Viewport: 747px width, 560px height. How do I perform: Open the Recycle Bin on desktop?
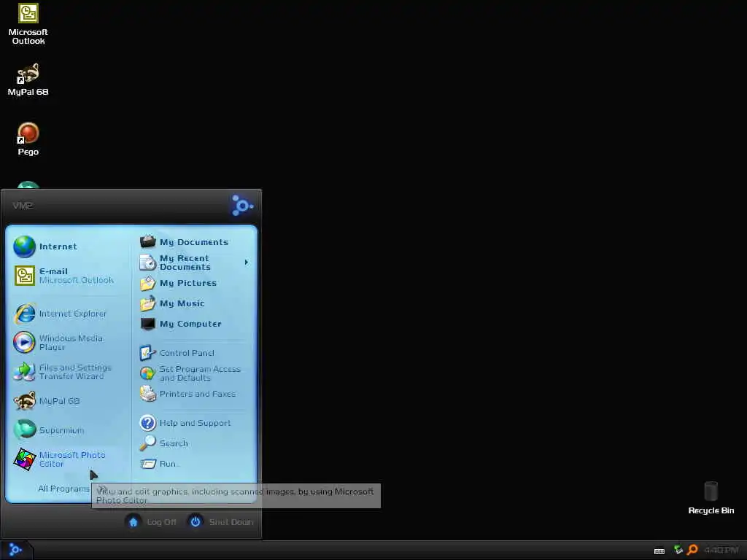pyautogui.click(x=711, y=497)
